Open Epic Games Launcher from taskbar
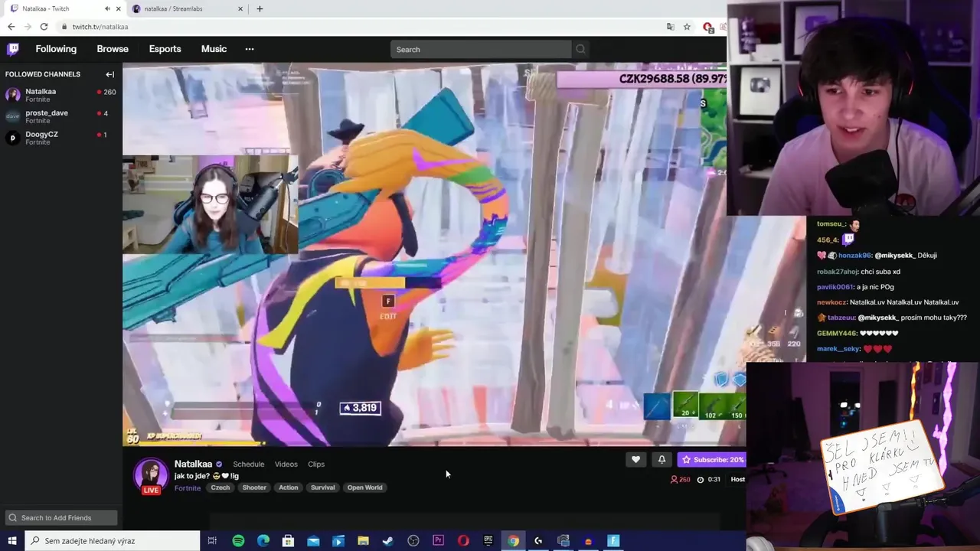 [x=488, y=540]
